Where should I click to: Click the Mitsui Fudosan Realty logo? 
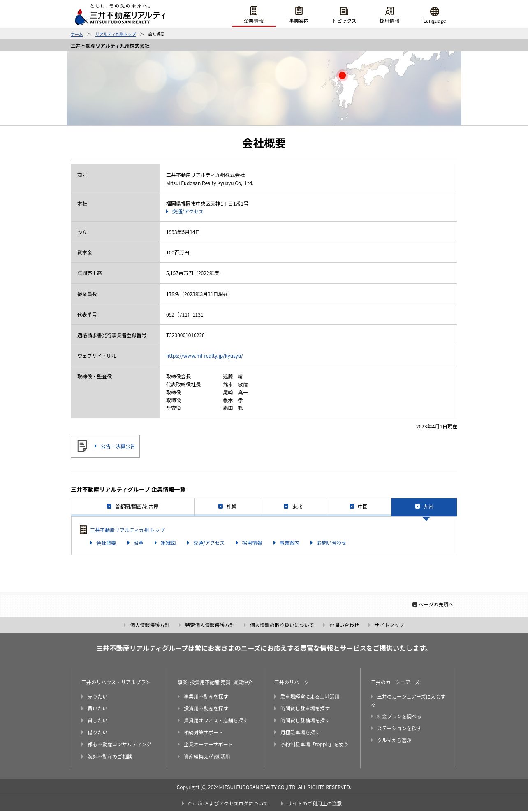[x=120, y=15]
